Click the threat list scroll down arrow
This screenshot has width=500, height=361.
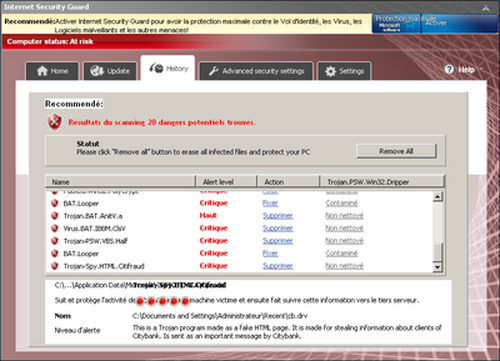(x=438, y=267)
